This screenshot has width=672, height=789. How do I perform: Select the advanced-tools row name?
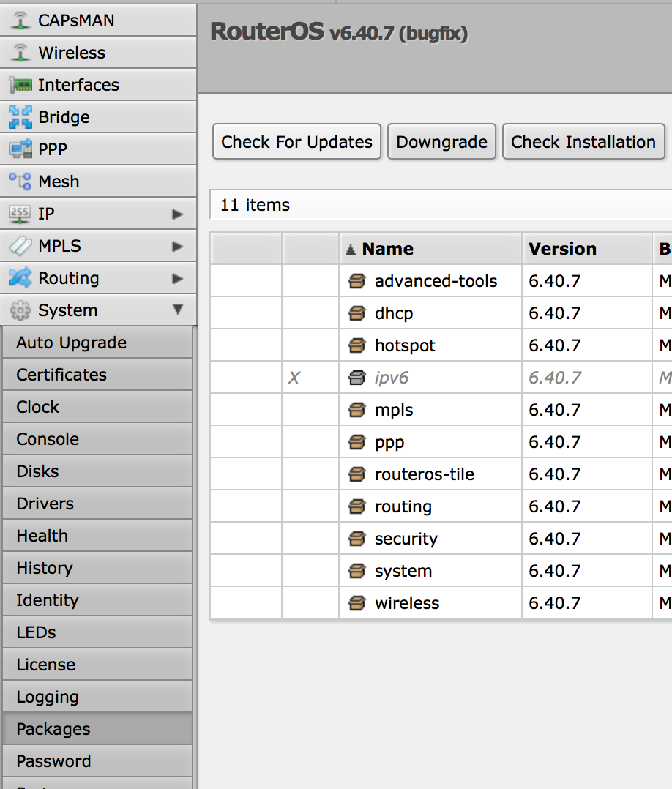[x=436, y=281]
